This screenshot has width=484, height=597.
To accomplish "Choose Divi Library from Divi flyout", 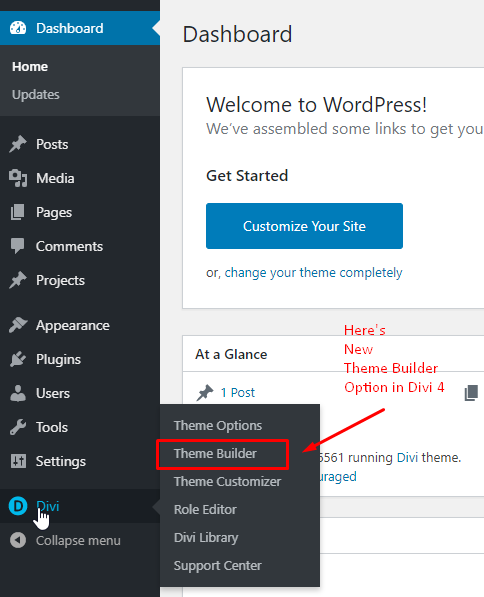I will tap(206, 538).
